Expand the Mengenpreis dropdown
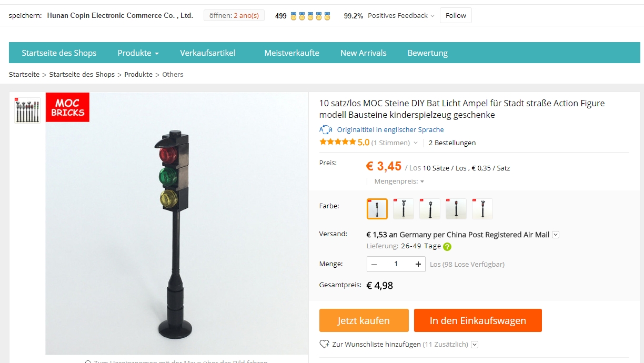 point(399,181)
